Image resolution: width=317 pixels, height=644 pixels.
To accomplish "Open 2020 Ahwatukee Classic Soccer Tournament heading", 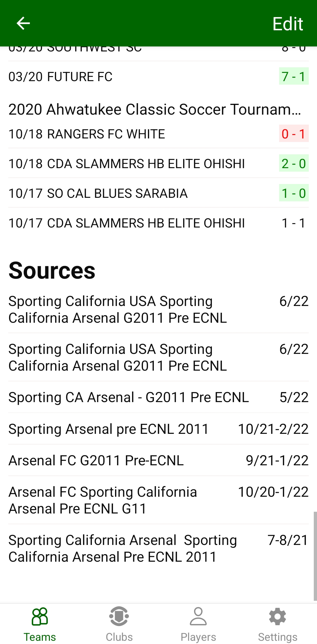I will point(155,109).
